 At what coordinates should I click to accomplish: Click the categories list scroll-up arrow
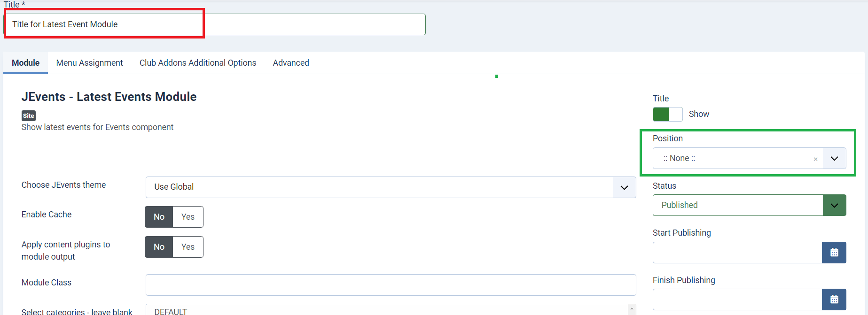coord(632,309)
